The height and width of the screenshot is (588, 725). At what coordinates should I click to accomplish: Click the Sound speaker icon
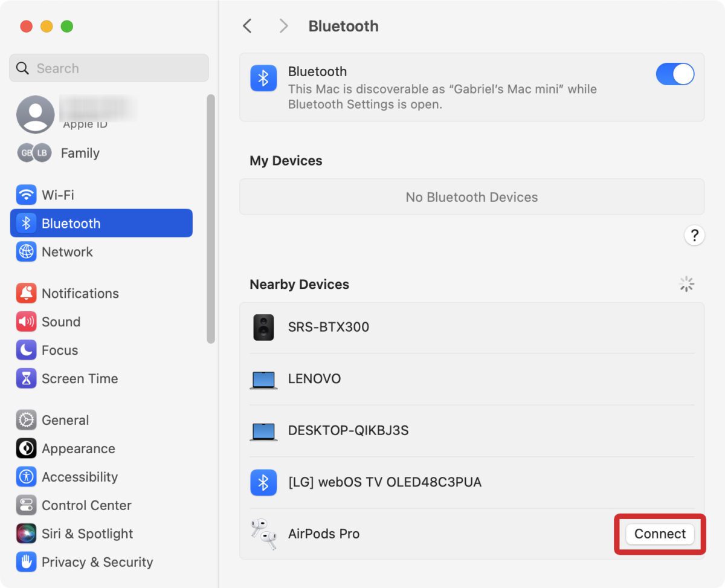pyautogui.click(x=25, y=321)
